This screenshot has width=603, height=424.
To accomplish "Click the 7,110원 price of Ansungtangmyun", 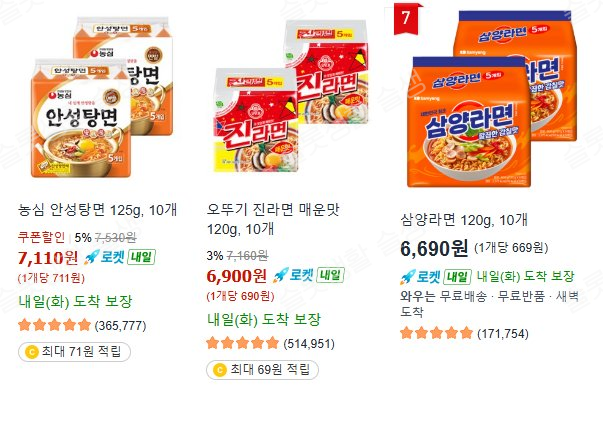I will pos(48,258).
